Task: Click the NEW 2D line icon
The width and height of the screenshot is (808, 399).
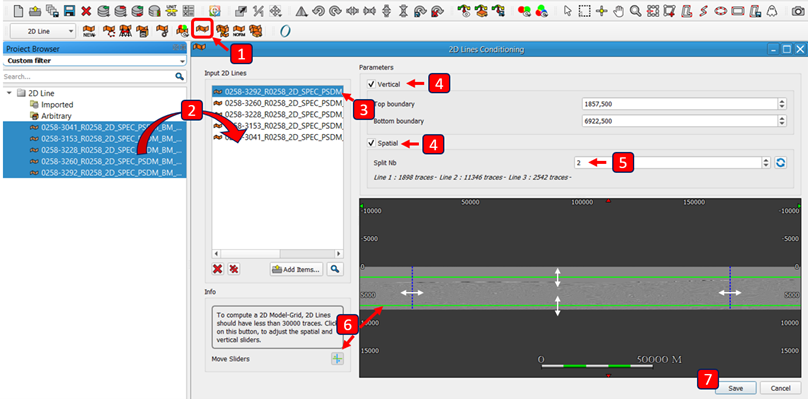Action: 90,31
